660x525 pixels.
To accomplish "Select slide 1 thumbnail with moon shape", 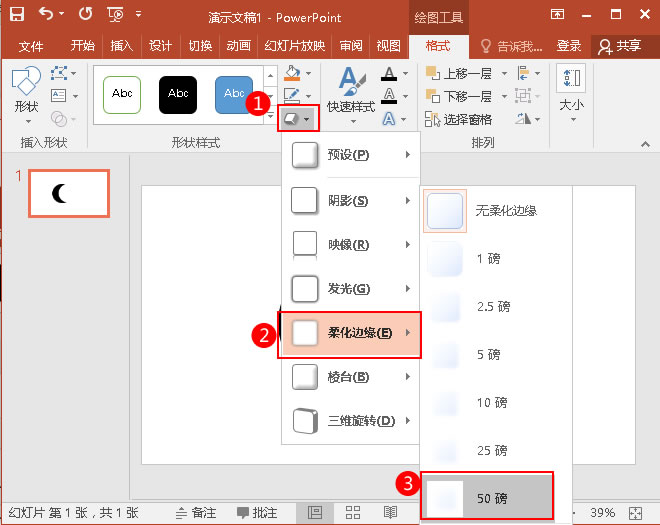I will 69,193.
